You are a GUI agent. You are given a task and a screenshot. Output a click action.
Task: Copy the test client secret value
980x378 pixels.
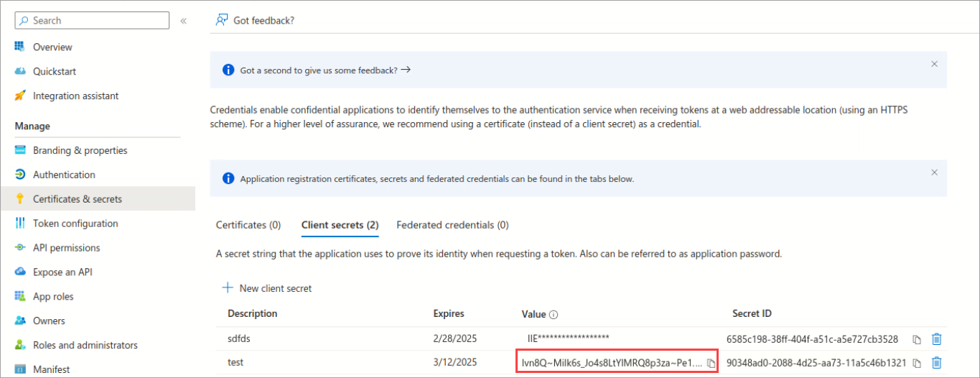710,363
